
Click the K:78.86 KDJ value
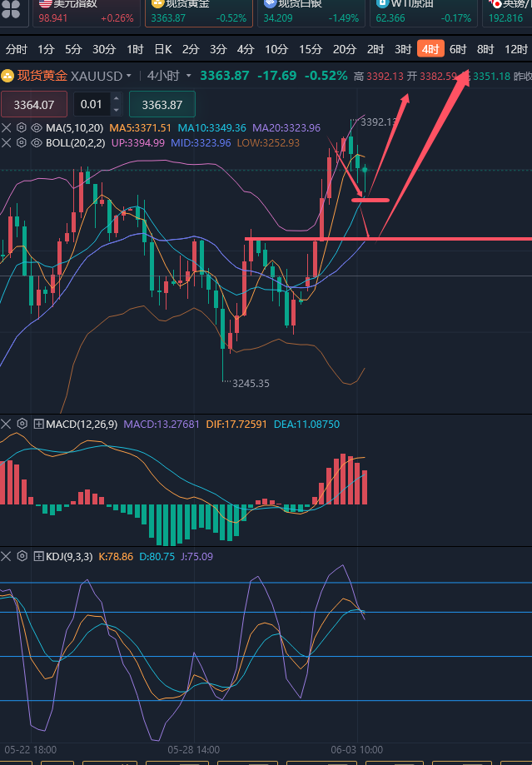point(116,556)
